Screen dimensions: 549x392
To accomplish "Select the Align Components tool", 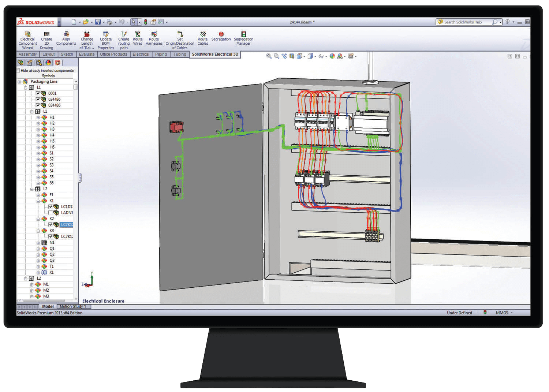I will (66, 38).
